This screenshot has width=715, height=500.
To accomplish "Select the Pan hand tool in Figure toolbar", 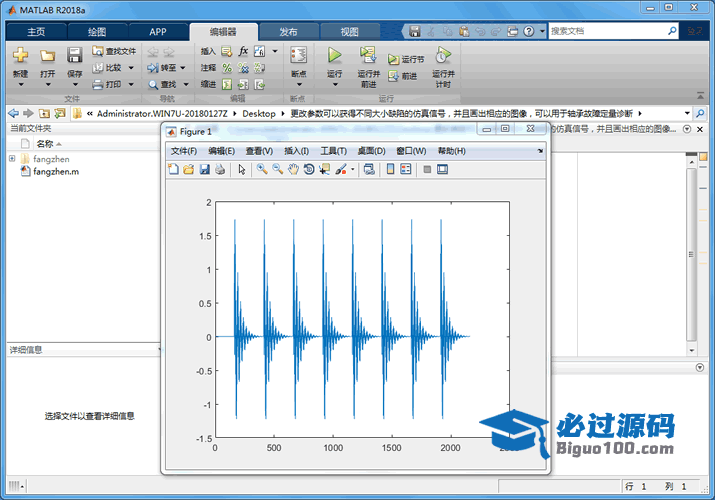I will [x=293, y=170].
